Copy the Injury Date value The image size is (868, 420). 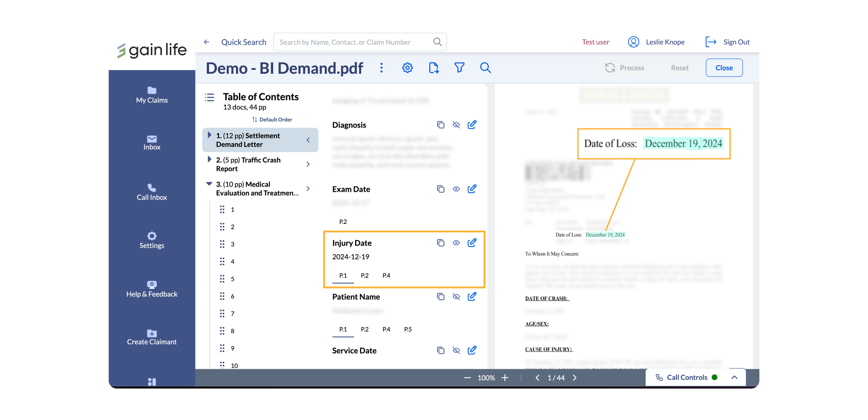tap(441, 243)
